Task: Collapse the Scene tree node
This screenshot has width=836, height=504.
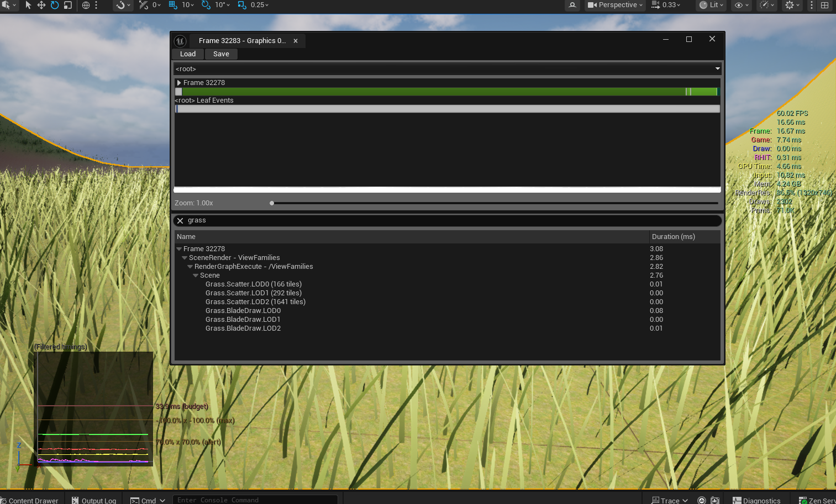Action: [196, 275]
